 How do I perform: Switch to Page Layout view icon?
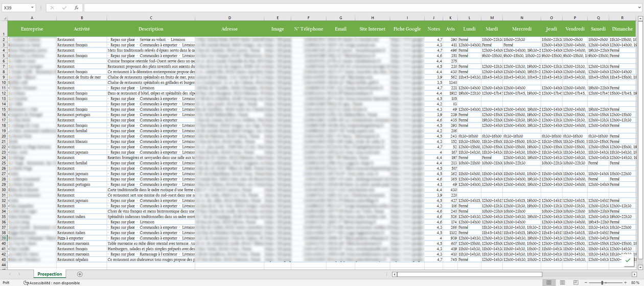point(562,282)
